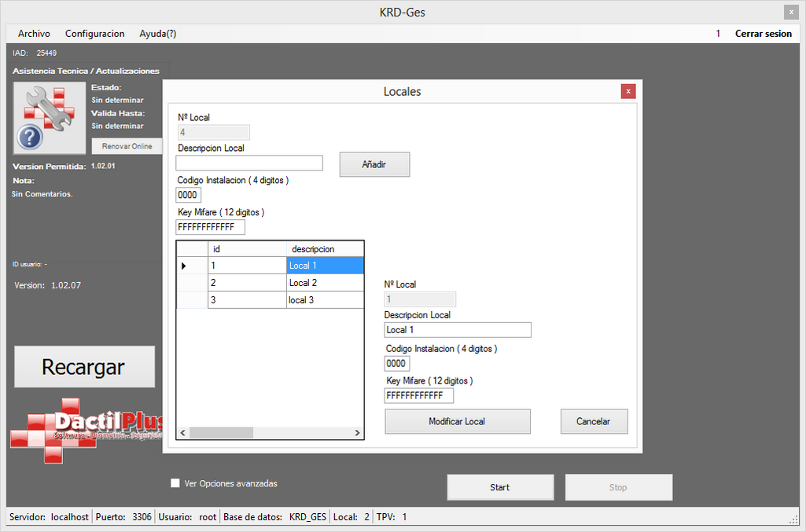Click the main window resize grip
The width and height of the screenshot is (806, 532).
coord(793,519)
